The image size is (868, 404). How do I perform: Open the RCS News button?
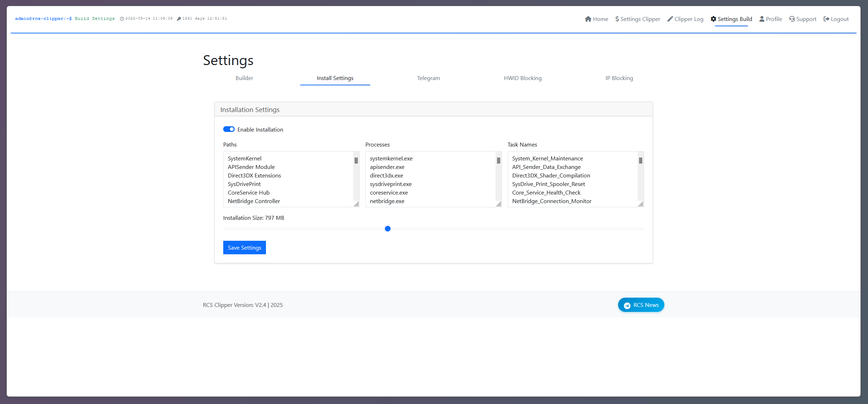coord(641,305)
